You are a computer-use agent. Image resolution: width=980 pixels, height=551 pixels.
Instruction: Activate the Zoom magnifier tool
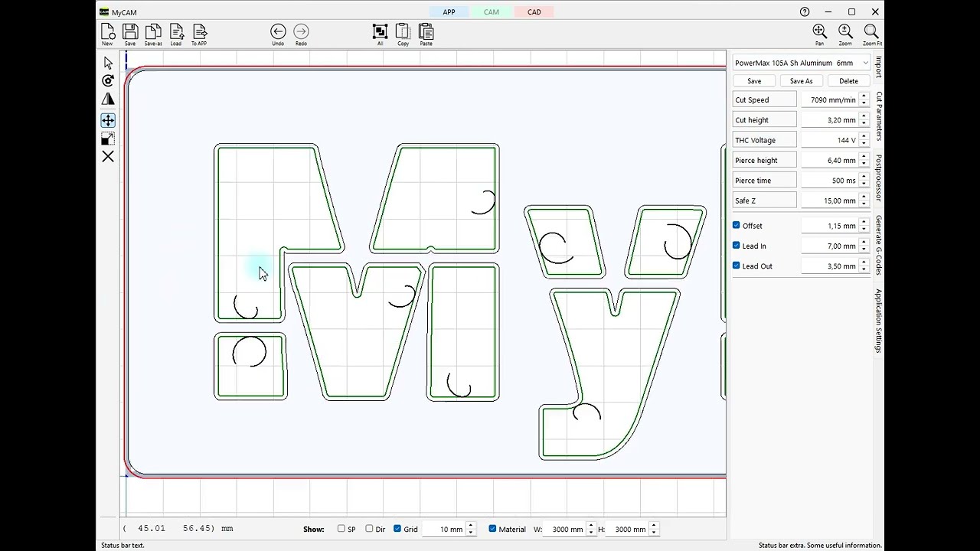(845, 34)
